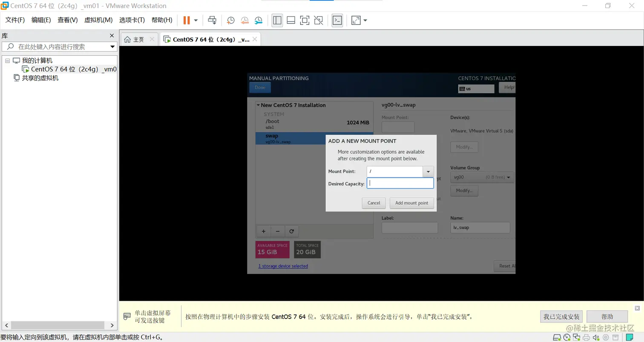Viewport: 644px width, 342px height.
Task: Open the 文件(F) menu
Action: (x=15, y=20)
